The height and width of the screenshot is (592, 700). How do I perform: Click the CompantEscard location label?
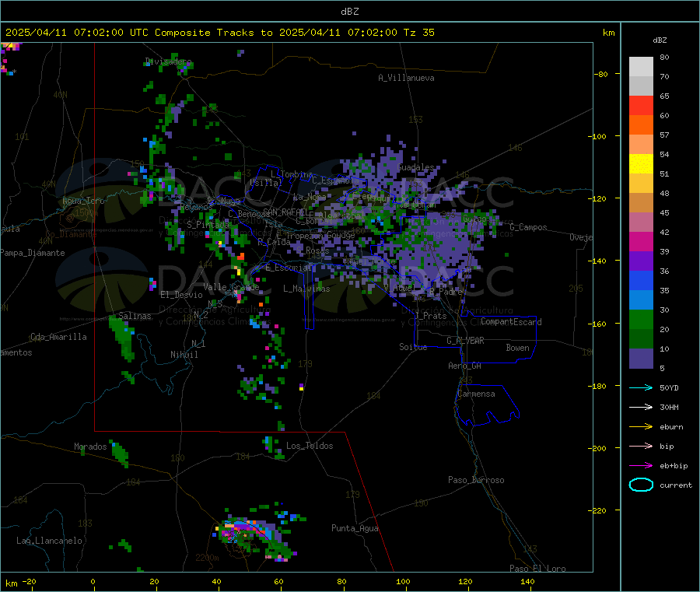click(x=511, y=322)
